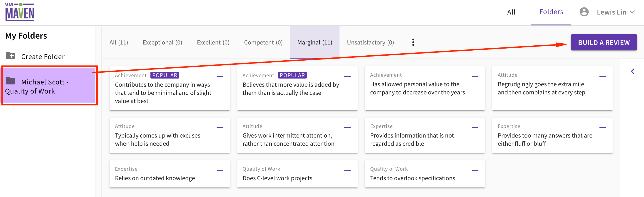Remove "Relies on outdated knowledge" with minus icon

(x=220, y=170)
